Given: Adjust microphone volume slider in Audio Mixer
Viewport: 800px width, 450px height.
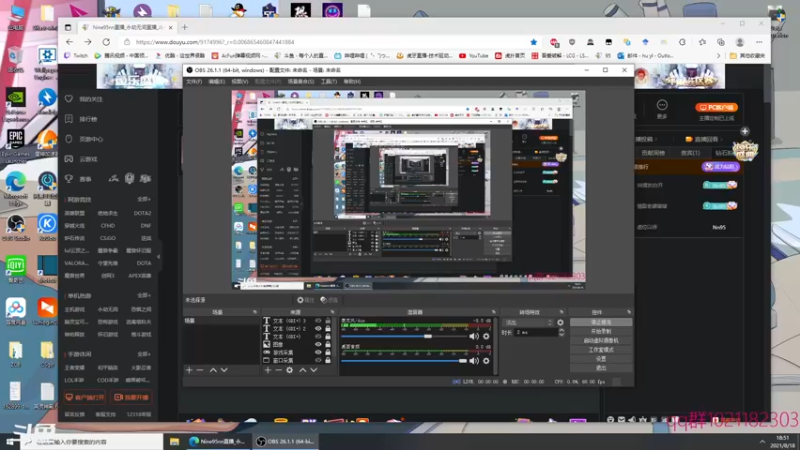Looking at the screenshot, I should pos(428,336).
